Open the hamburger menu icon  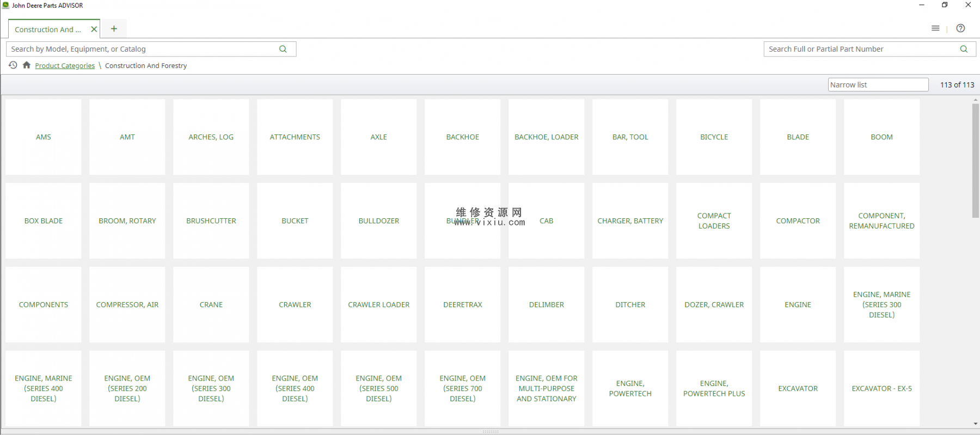[935, 28]
